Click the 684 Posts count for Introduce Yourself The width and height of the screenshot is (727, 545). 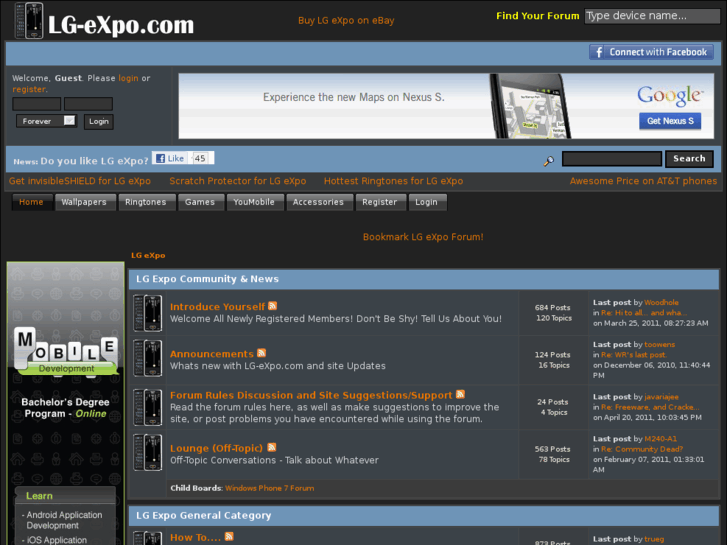pyautogui.click(x=552, y=308)
